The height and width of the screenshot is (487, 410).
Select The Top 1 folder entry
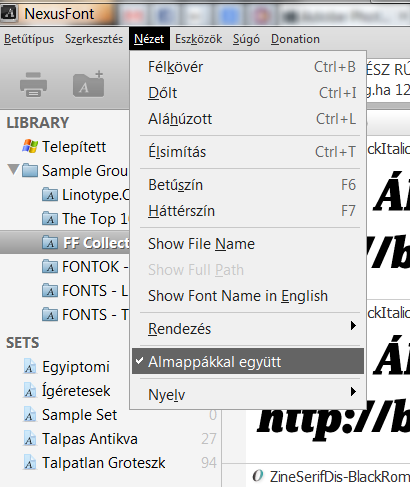coord(95,219)
